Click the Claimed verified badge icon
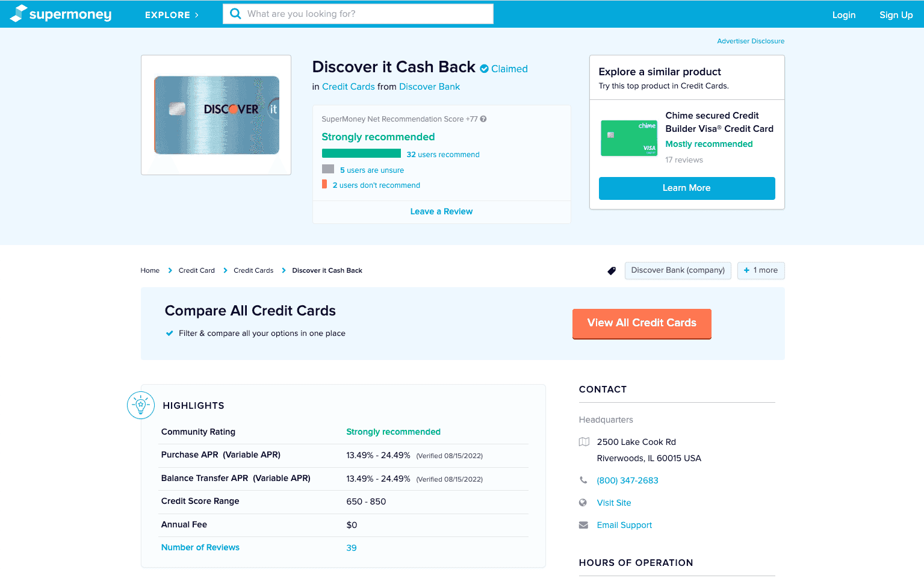This screenshot has height=587, width=924. point(484,69)
